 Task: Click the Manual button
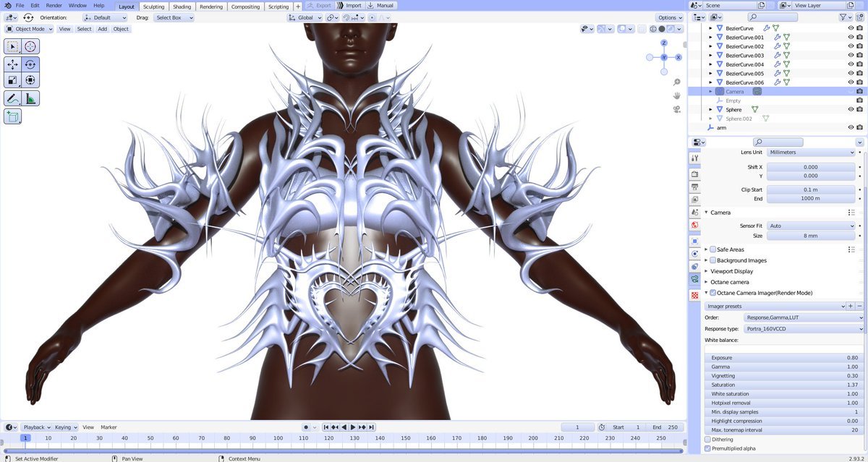tap(380, 5)
